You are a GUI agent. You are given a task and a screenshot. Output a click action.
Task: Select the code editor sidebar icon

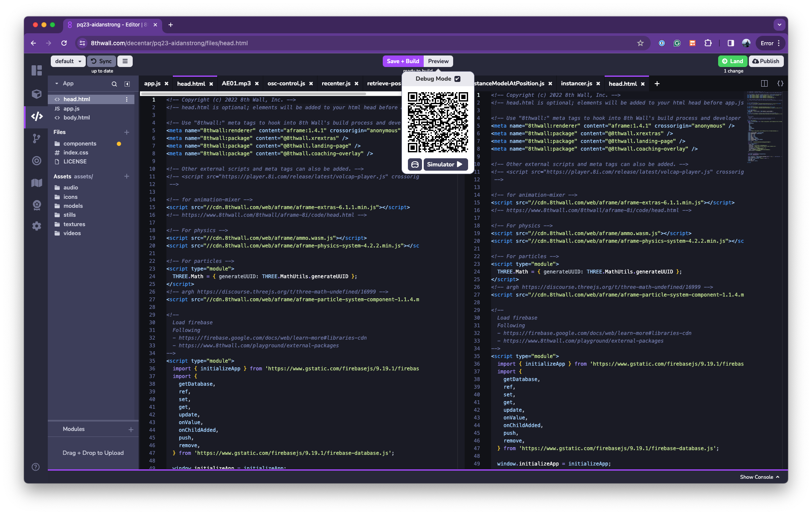tap(37, 116)
